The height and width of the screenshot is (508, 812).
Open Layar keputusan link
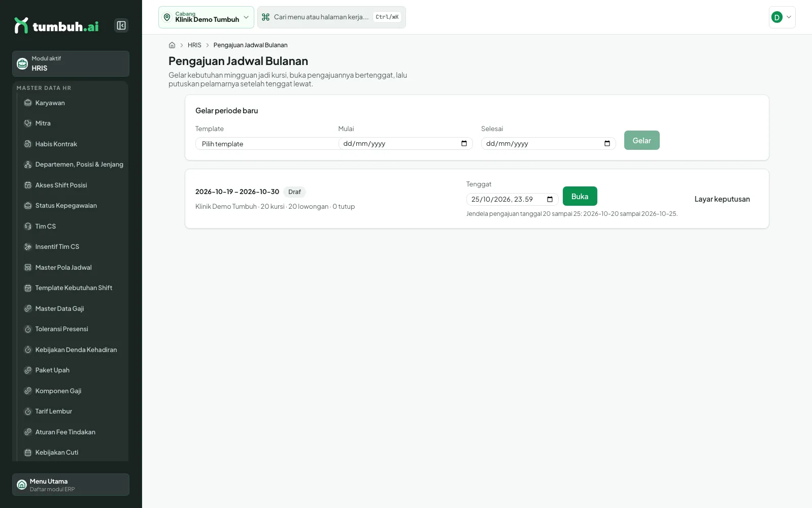(722, 199)
